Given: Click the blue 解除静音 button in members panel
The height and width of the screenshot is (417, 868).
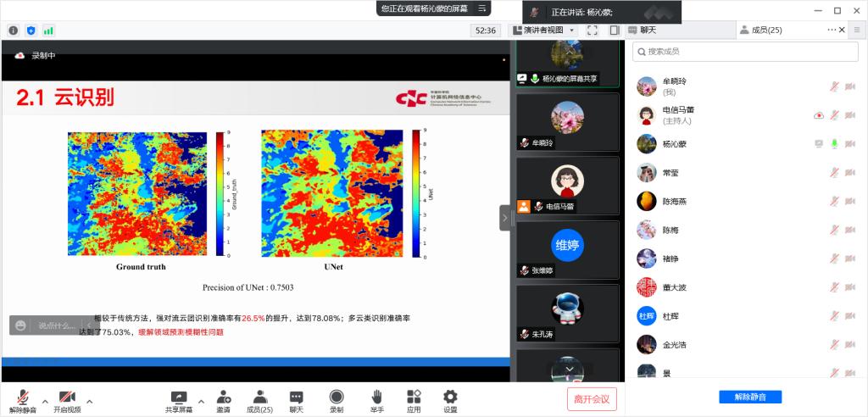Looking at the screenshot, I should tap(750, 397).
